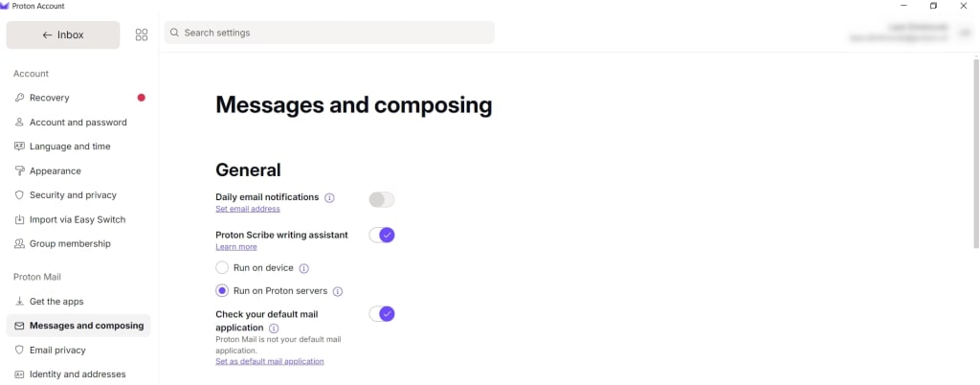
Task: Select the Run on device radio option
Action: pos(222,267)
